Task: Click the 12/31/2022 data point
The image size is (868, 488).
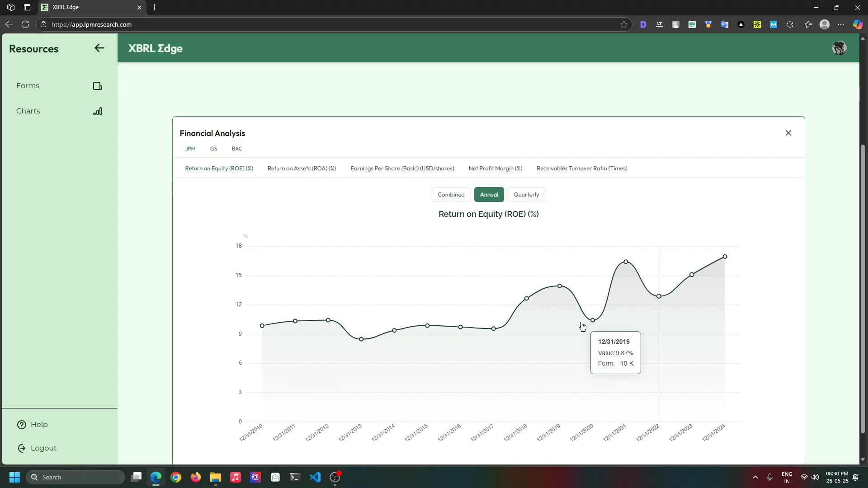Action: 659,296
